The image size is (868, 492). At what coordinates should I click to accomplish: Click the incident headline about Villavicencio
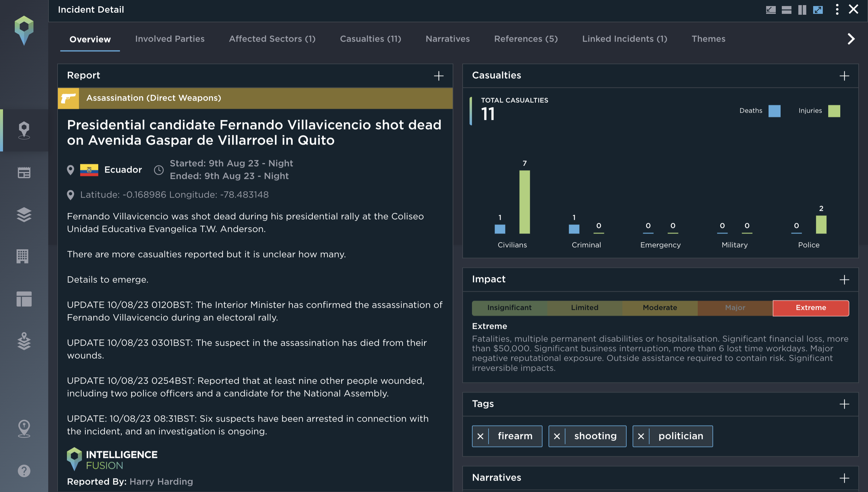click(254, 132)
